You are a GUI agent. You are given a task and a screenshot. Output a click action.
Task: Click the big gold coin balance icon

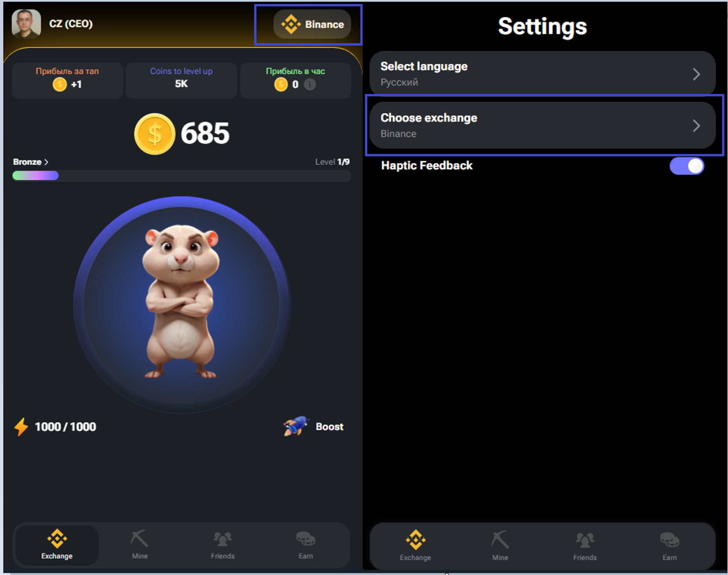[155, 134]
